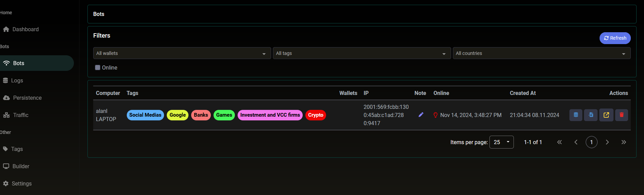Click the IP address cell
The height and width of the screenshot is (195, 644).
pos(386,115)
